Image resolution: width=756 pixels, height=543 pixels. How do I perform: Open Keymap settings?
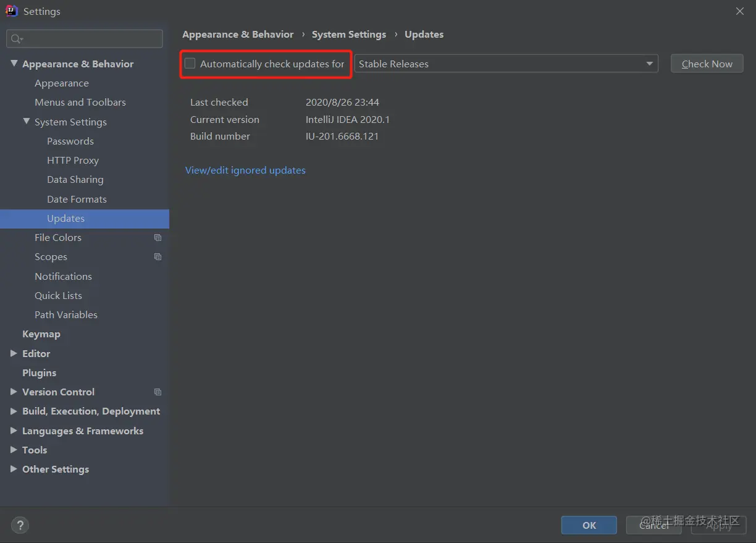point(41,334)
